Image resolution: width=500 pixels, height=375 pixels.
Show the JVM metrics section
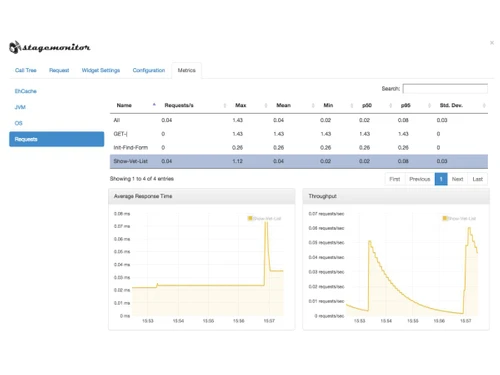(x=20, y=107)
